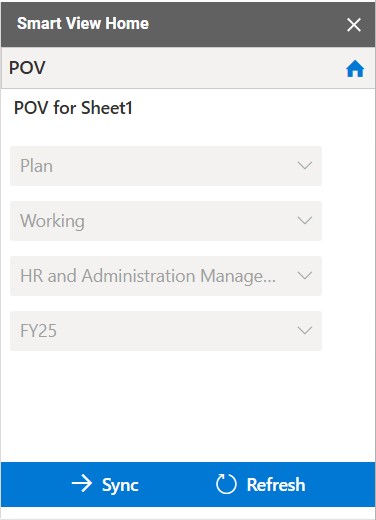The width and height of the screenshot is (376, 520).
Task: Click the 'Smart View Home' title text
Action: tap(83, 23)
